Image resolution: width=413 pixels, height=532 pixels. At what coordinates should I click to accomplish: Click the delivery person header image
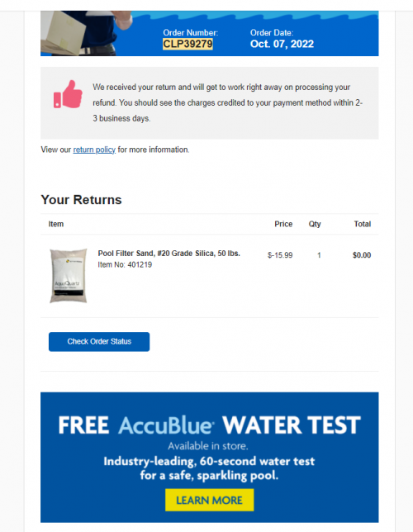click(87, 33)
